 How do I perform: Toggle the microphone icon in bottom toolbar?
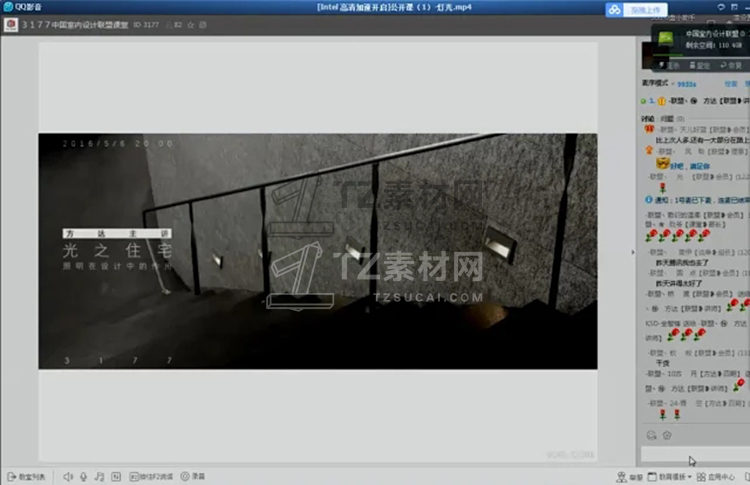(83, 476)
